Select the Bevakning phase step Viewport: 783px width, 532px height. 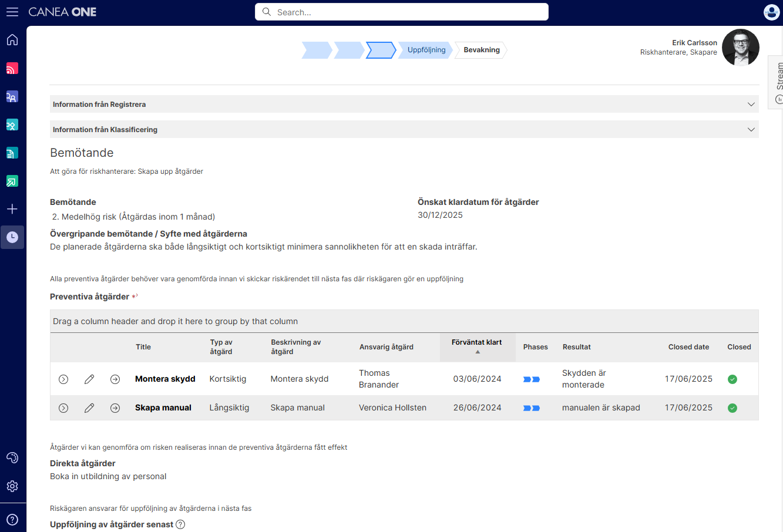[x=481, y=50]
